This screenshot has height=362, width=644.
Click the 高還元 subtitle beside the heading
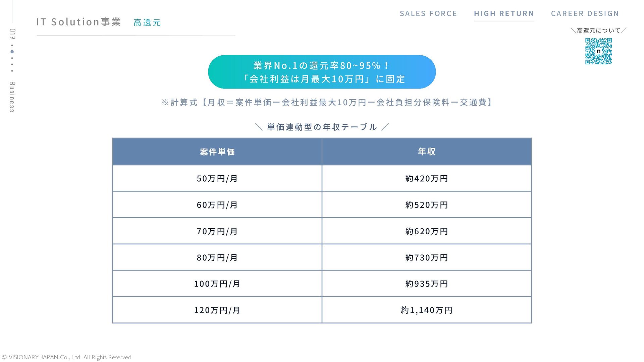coord(147,23)
